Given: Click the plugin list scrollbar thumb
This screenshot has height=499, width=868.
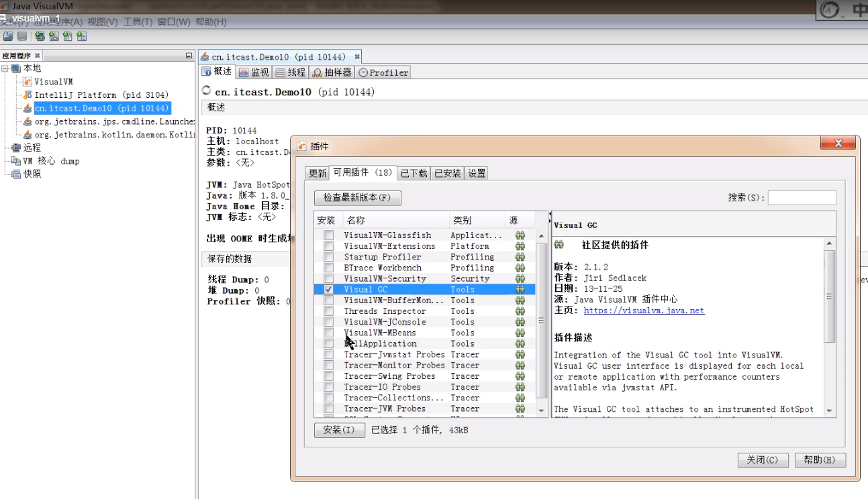Looking at the screenshot, I should coord(542,319).
